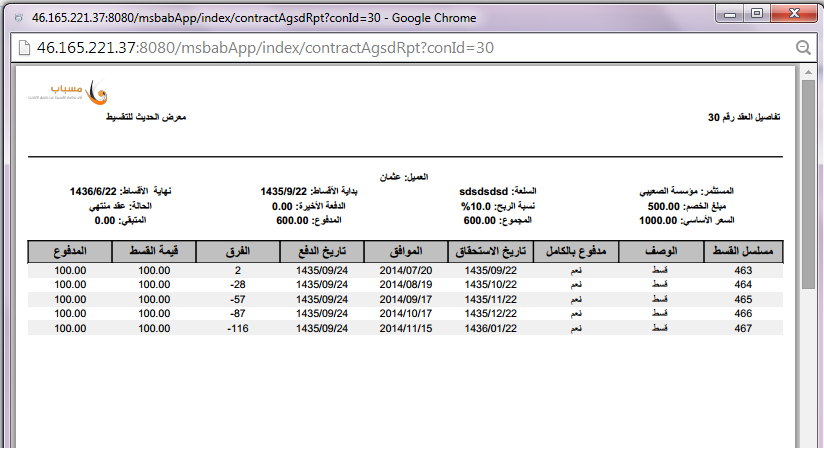Click the item name sdsdsdsd
Viewport: 824px width, 450px height.
click(x=483, y=191)
